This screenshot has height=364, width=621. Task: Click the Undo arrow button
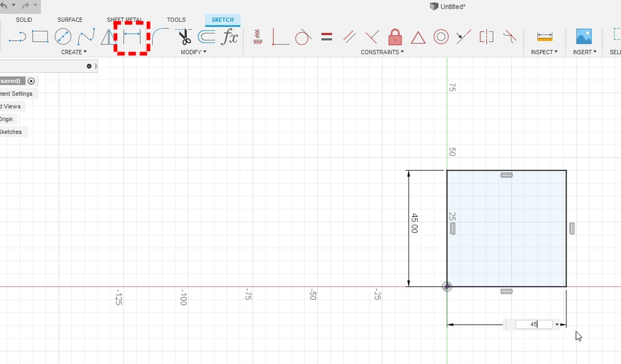[x=5, y=5]
